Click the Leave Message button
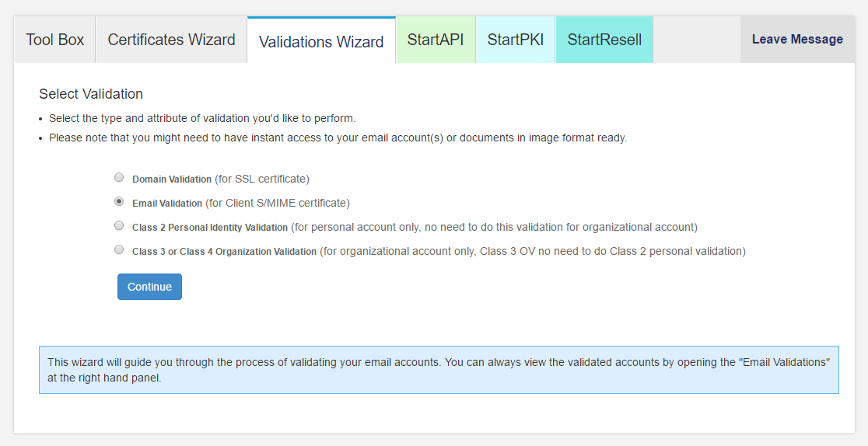Image resolution: width=868 pixels, height=446 pixels. (x=797, y=40)
